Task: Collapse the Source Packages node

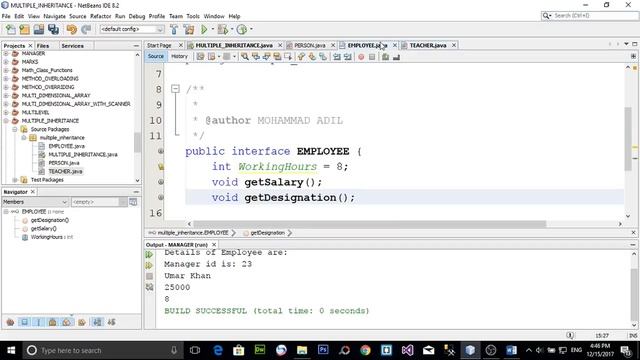Action: click(15, 129)
